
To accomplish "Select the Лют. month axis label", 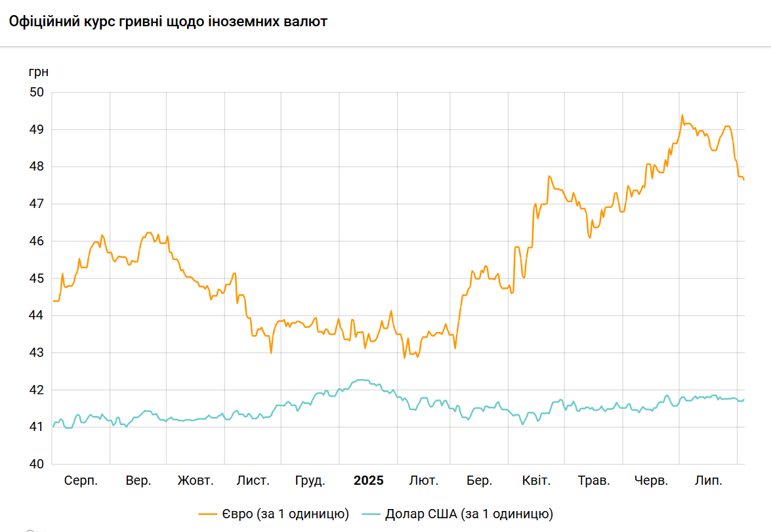I will [x=423, y=481].
